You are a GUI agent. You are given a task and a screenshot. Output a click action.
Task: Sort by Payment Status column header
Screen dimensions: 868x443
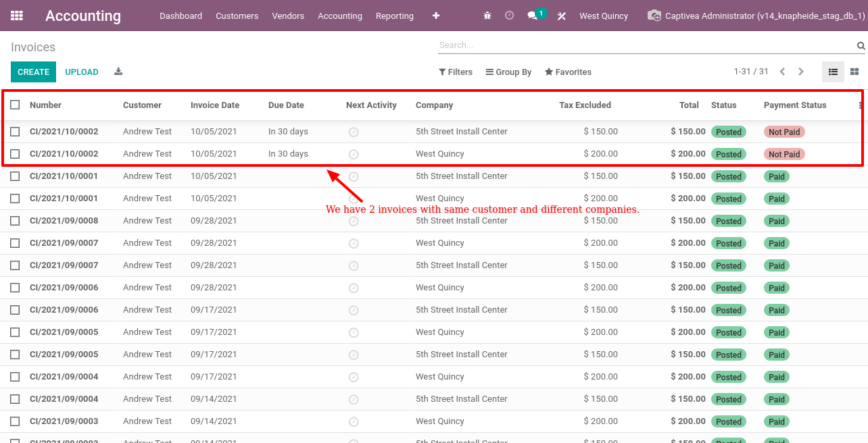[x=795, y=105]
